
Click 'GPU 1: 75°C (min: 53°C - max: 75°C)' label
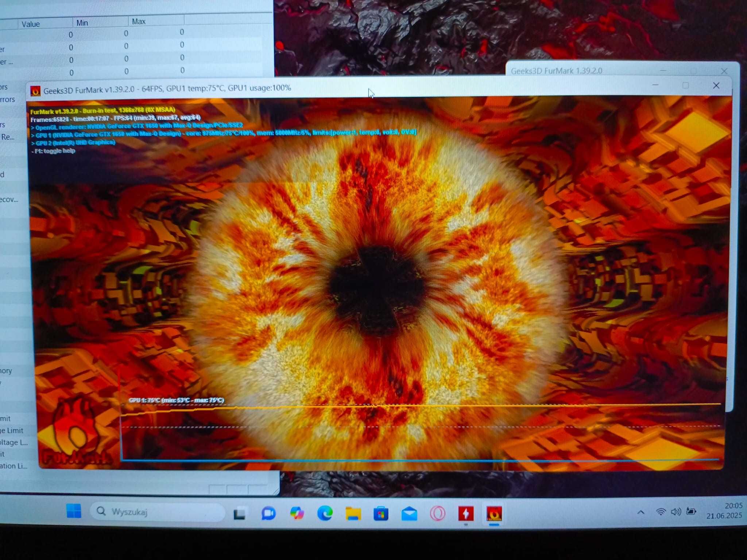click(176, 400)
